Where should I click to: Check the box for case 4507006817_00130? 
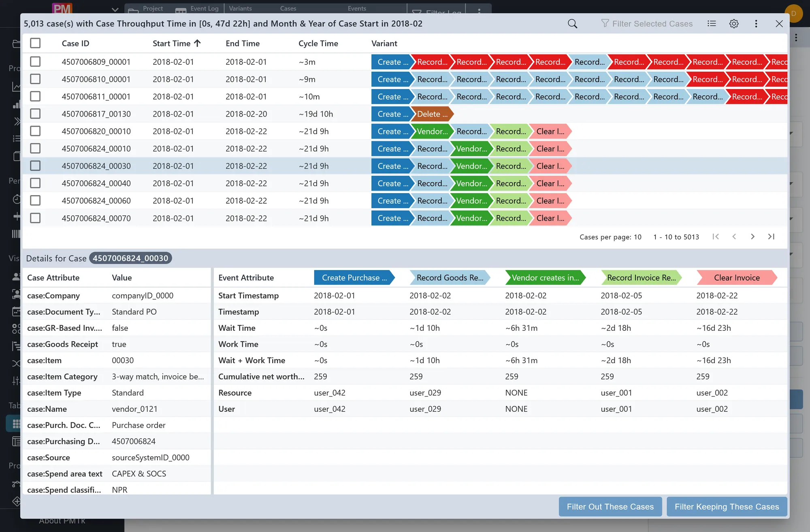coord(35,114)
